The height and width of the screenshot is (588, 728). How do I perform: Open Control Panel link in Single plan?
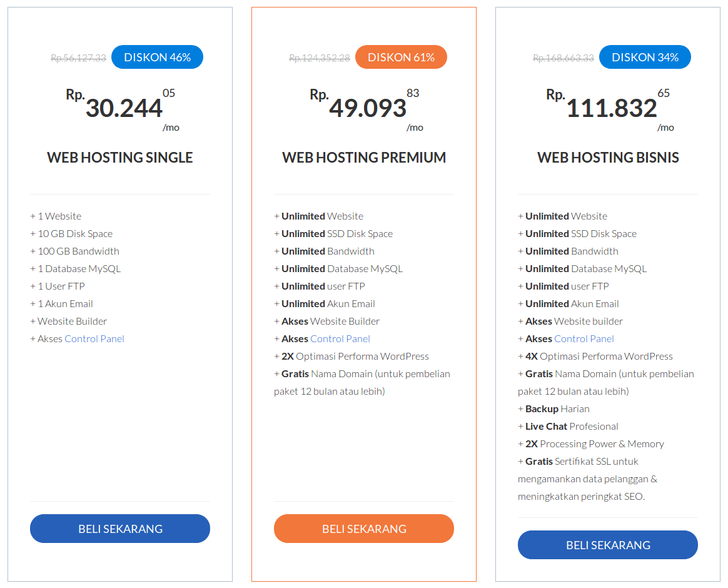[94, 339]
